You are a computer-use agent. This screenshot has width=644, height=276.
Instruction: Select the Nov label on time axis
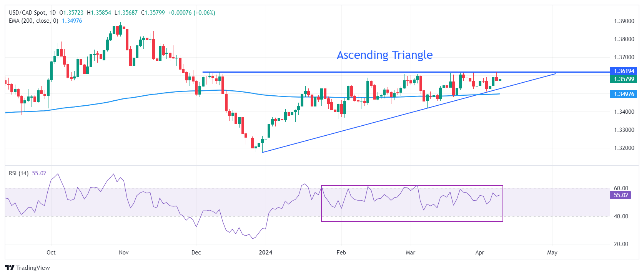coord(124,253)
